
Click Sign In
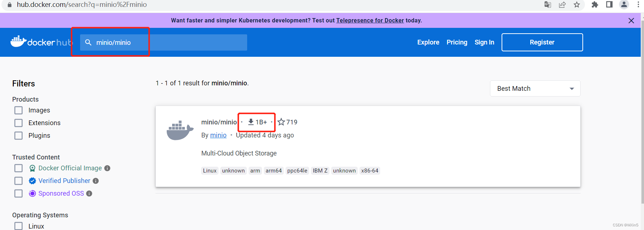484,42
